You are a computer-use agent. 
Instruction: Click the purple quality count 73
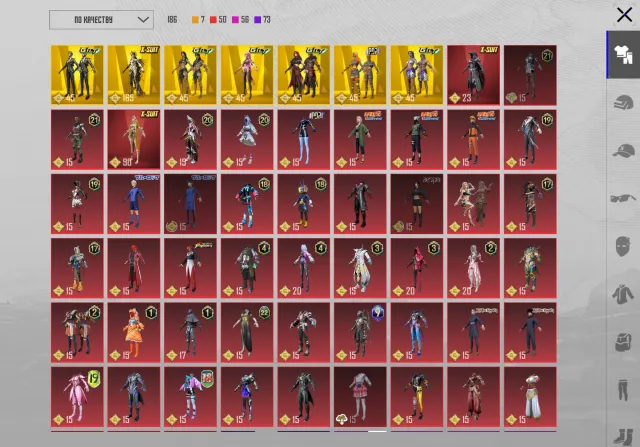(x=267, y=20)
